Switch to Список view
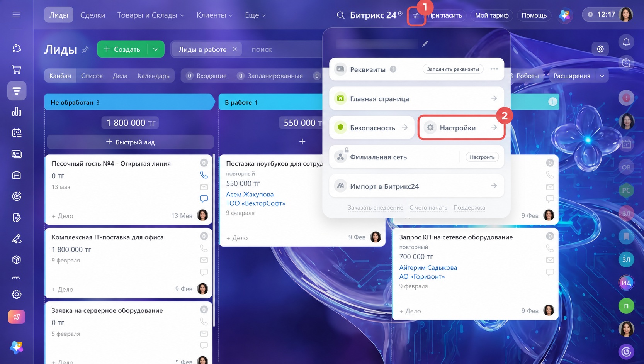Image resolution: width=644 pixels, height=364 pixels. click(92, 76)
